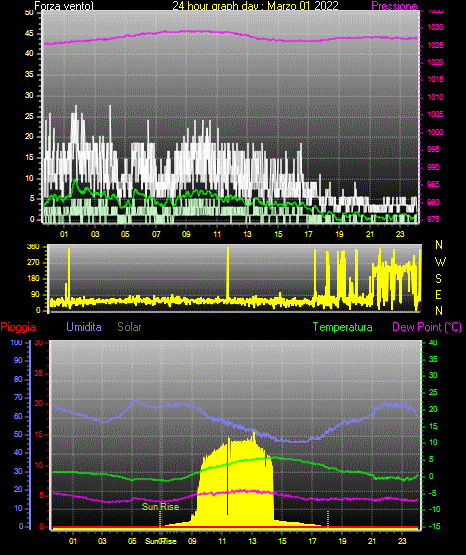
Task: Click the W compass label beside direction chart
Action: [440, 262]
